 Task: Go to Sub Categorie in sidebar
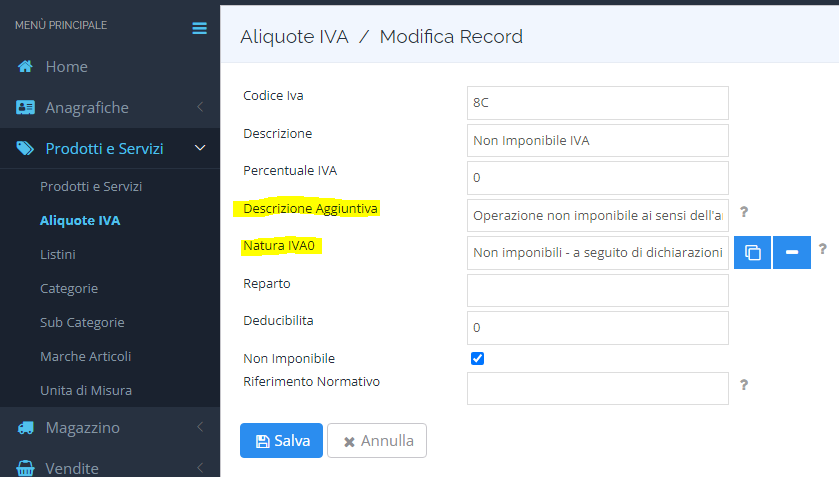pos(82,323)
